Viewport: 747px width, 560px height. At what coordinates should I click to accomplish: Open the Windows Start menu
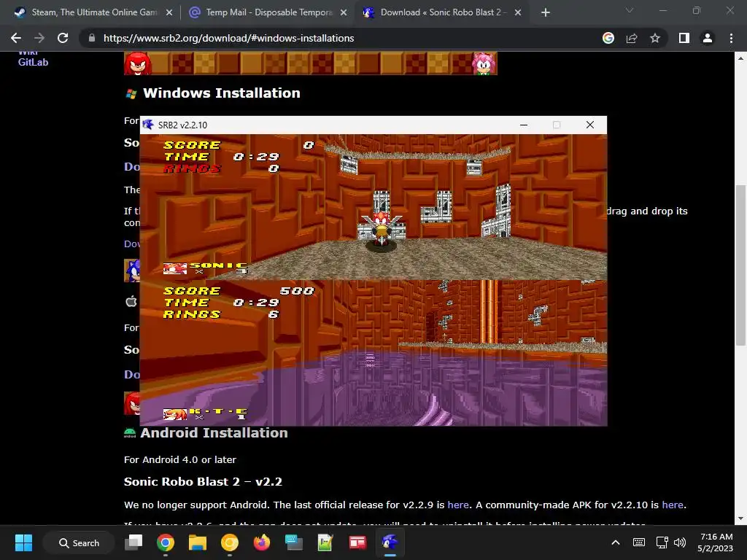23,542
